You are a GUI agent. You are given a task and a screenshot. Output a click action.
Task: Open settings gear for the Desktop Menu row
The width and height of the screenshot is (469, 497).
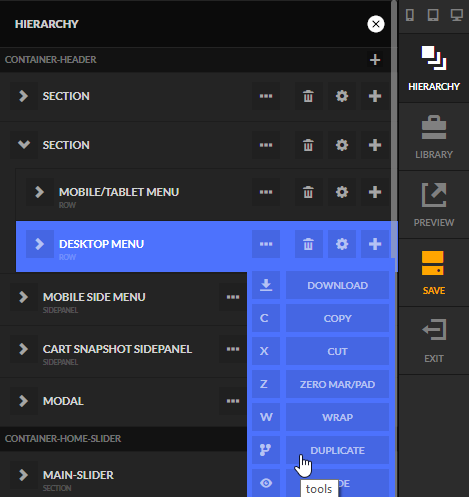tap(342, 244)
